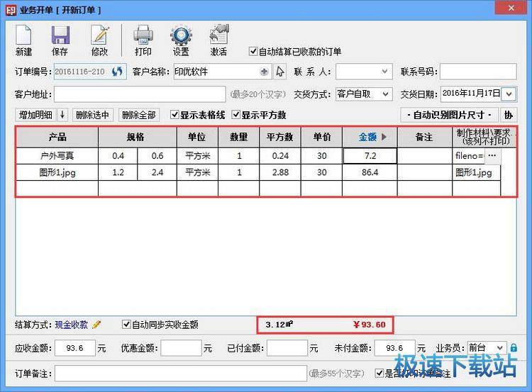The image size is (532, 392).
Task: Open the 交货方式 客户自取 dropdown
Action: 385,94
